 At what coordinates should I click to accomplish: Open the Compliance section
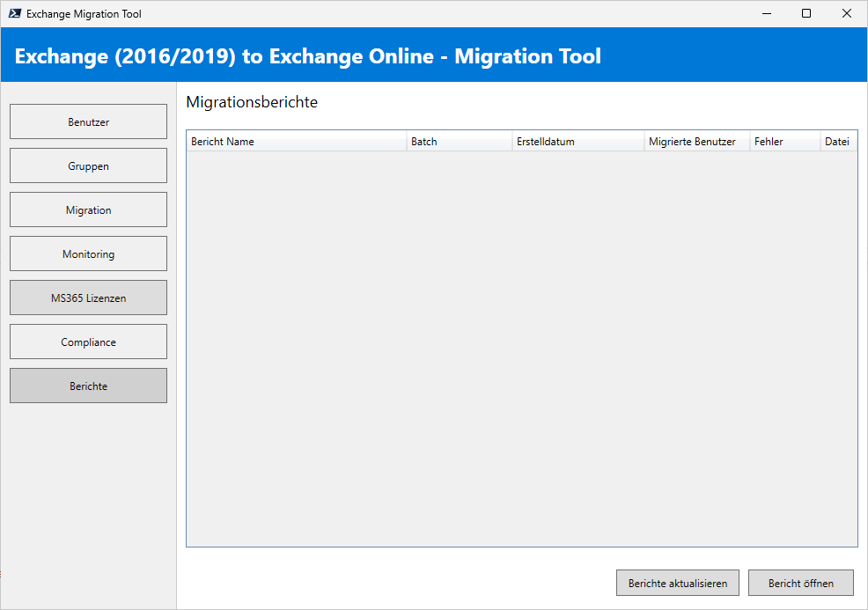[x=88, y=342]
